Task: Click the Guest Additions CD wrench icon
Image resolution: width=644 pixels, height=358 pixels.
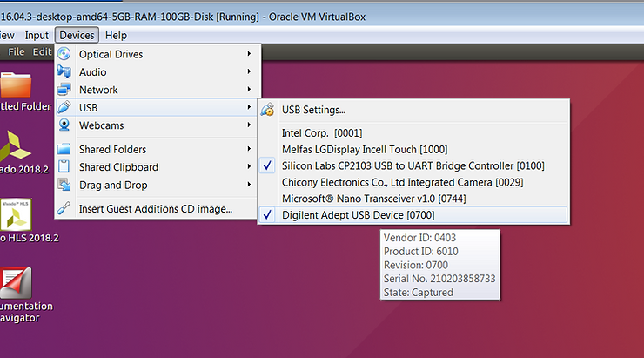Action: 64,208
